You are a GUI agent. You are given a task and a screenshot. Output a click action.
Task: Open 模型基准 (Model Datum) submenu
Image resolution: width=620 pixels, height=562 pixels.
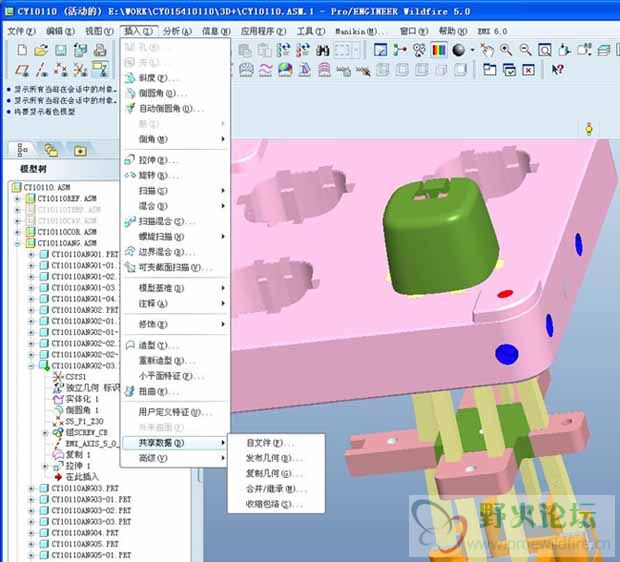(175, 288)
